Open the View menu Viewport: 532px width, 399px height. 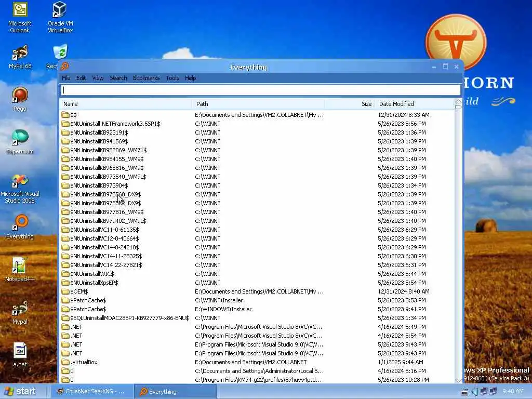pos(98,78)
